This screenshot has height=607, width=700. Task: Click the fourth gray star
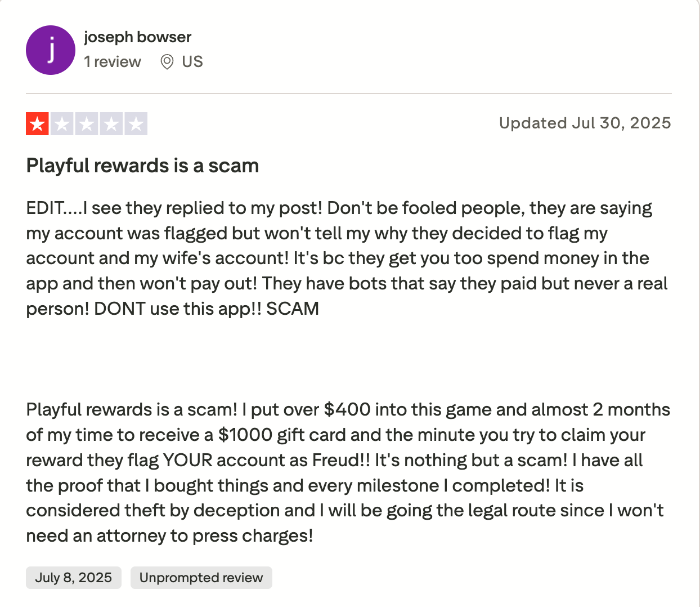click(111, 124)
